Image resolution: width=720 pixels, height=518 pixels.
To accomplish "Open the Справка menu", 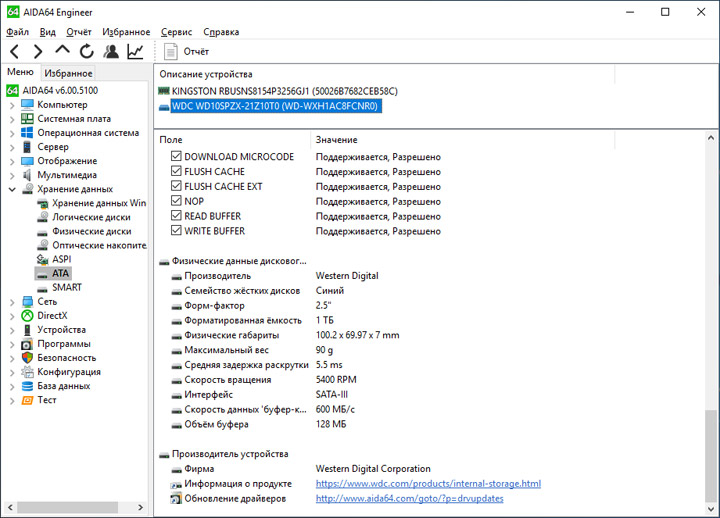I will pyautogui.click(x=221, y=32).
